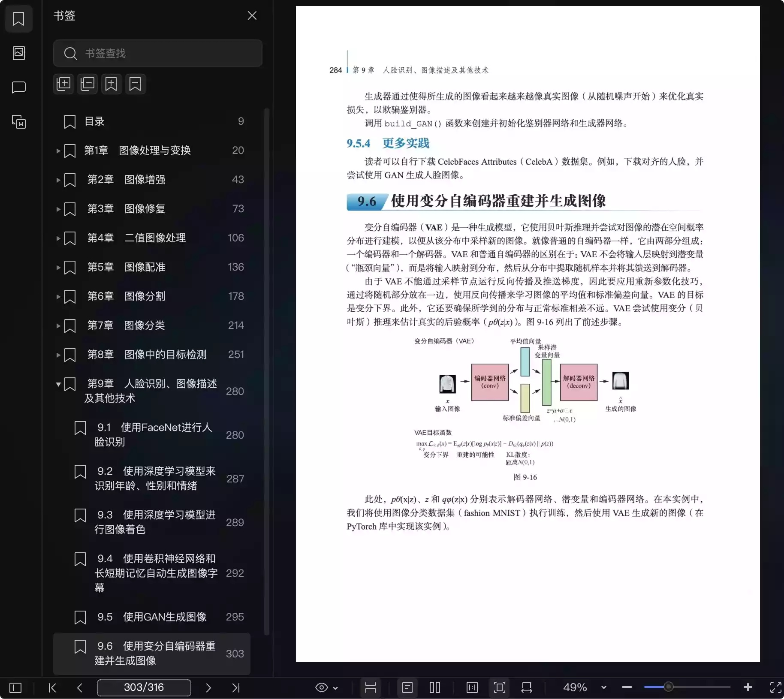Enable two-page spread view
784x699 pixels.
pyautogui.click(x=434, y=687)
